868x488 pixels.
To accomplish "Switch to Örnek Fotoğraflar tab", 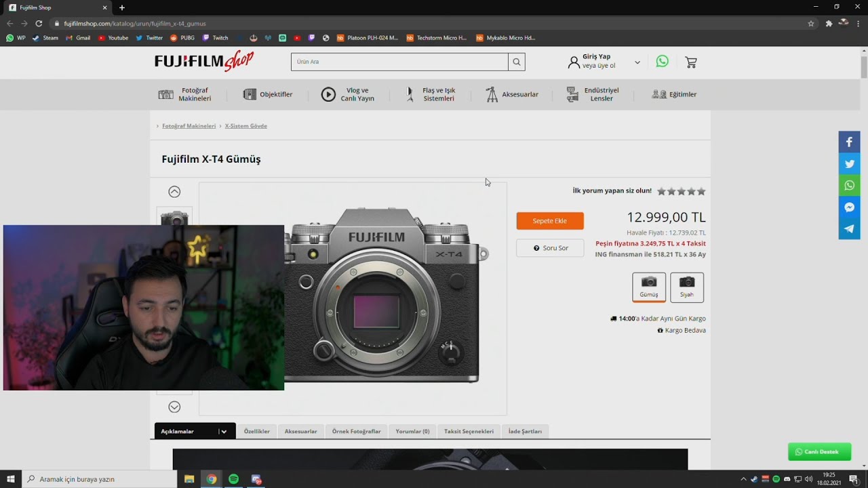I will (x=357, y=431).
